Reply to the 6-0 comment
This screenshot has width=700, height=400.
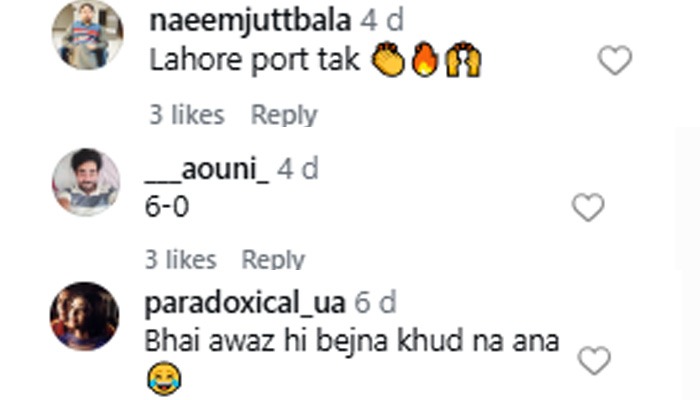[273, 260]
